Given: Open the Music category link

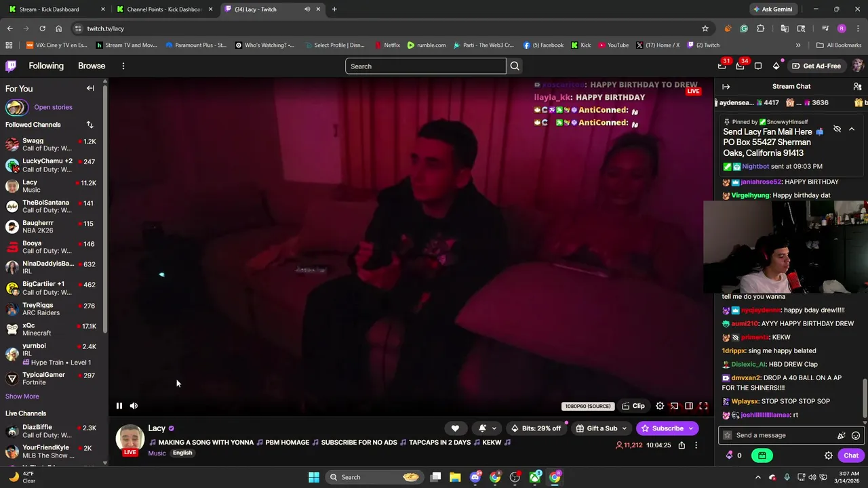Looking at the screenshot, I should point(157,453).
